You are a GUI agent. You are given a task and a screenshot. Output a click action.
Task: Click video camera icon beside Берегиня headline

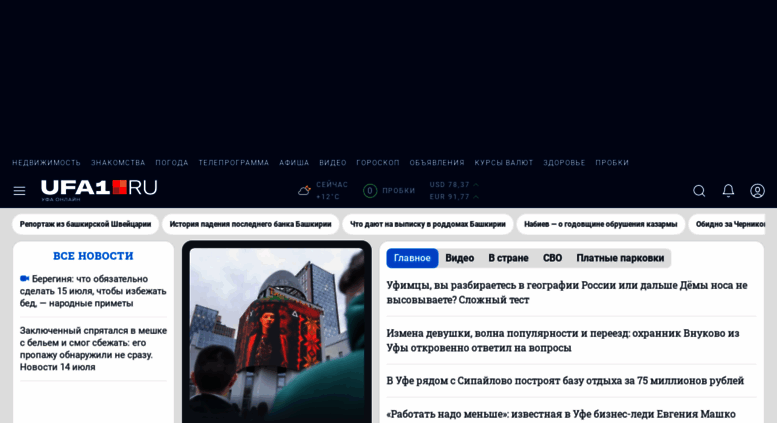(24, 279)
